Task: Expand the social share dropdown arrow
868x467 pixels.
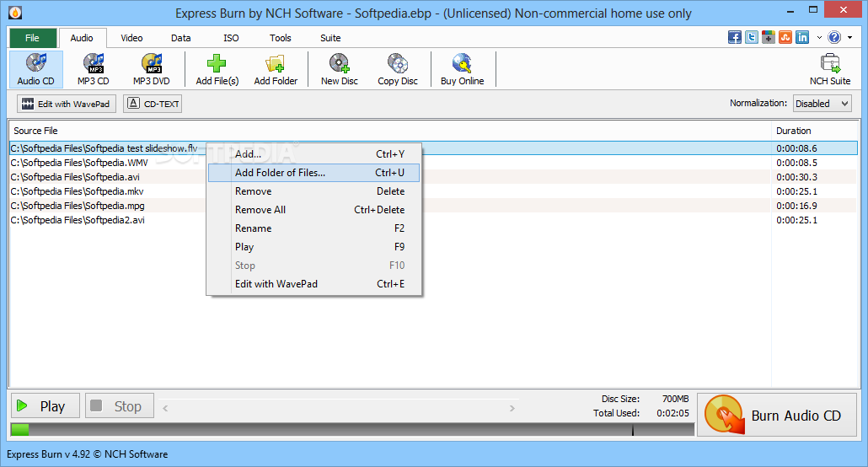Action: tap(819, 38)
